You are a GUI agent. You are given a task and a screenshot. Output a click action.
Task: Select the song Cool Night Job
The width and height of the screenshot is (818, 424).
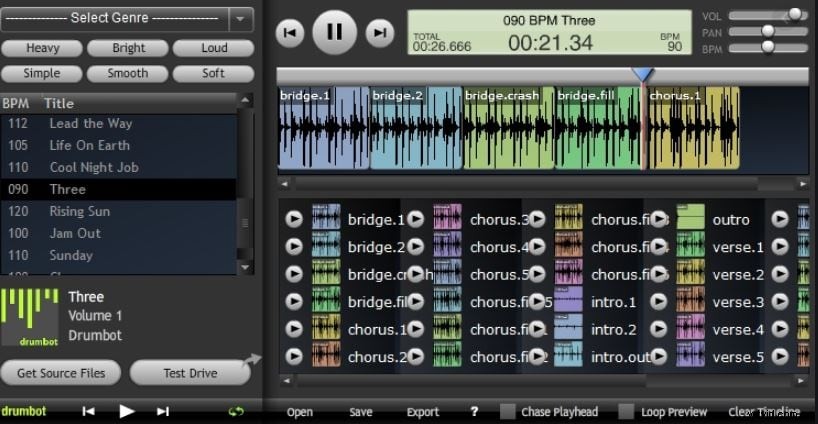pos(118,167)
